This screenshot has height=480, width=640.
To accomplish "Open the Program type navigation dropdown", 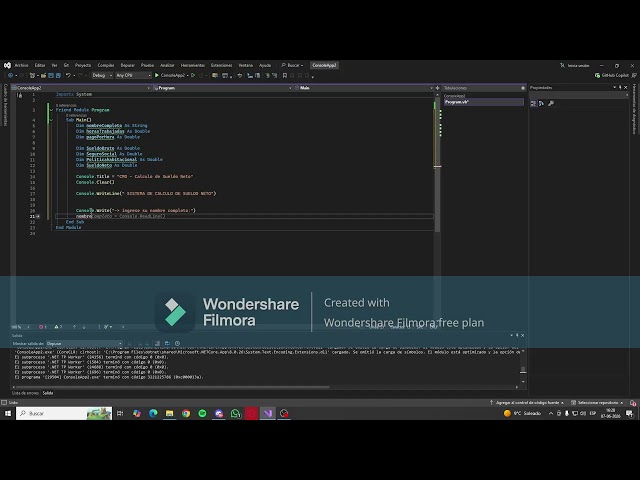I will (x=222, y=88).
